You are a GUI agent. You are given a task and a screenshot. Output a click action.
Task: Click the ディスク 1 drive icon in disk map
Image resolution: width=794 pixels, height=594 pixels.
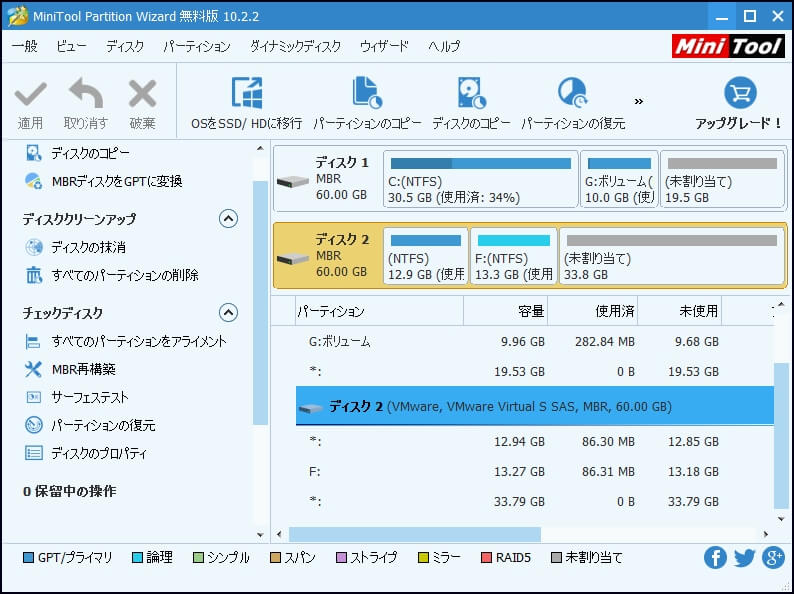point(293,181)
